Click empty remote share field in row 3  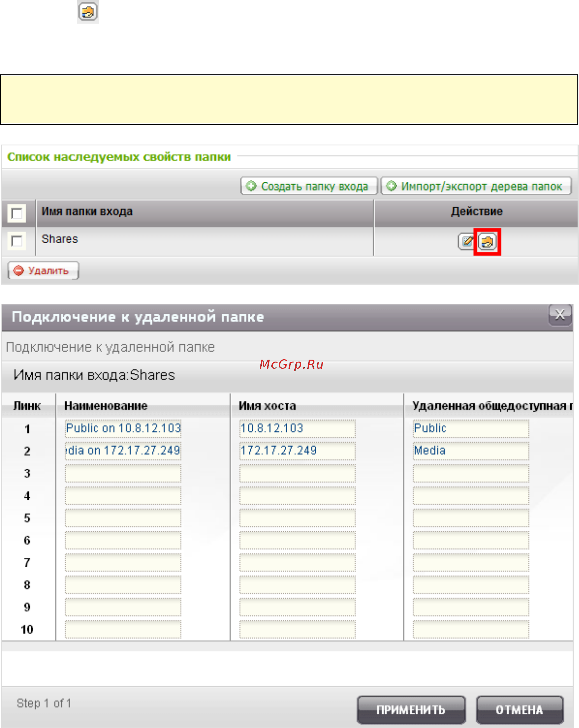tap(471, 473)
